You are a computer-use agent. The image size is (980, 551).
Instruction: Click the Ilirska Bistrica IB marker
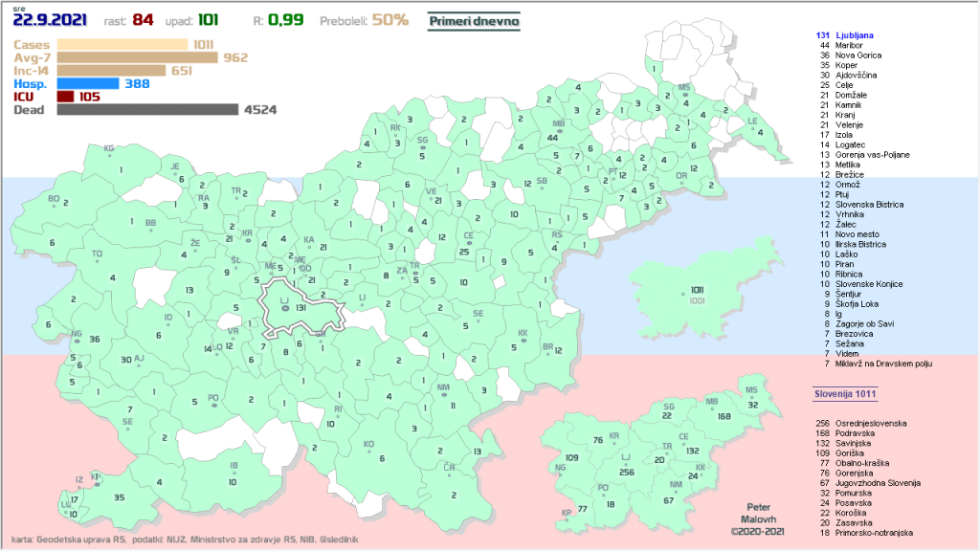click(234, 473)
